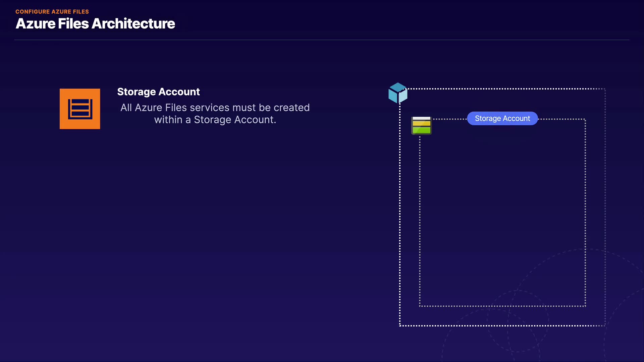The image size is (644, 362).
Task: Click the orange CONFIGURE AZURE FILES label
Action: tap(52, 12)
